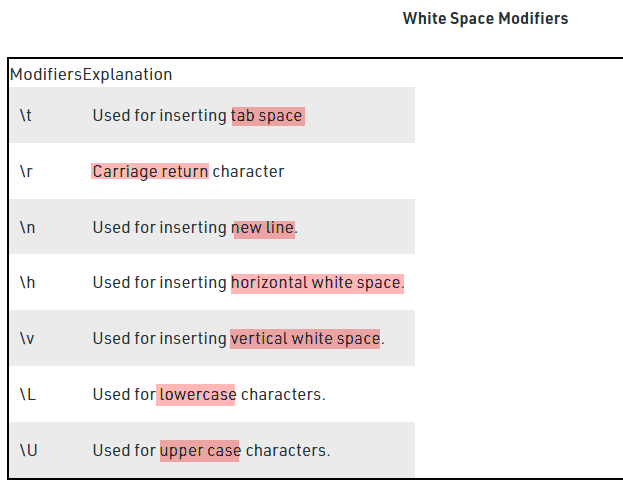Select the \n modifier cell
Image resolution: width=623 pixels, height=482 pixels.
pos(27,227)
